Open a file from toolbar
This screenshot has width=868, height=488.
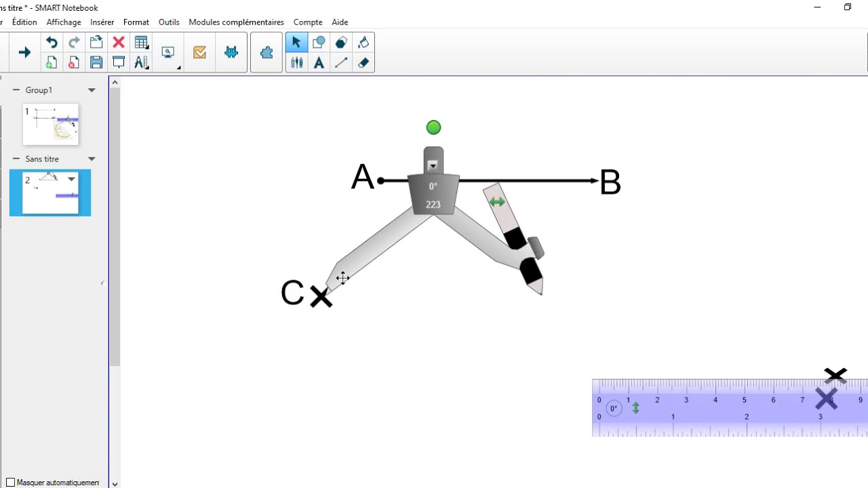pos(96,42)
